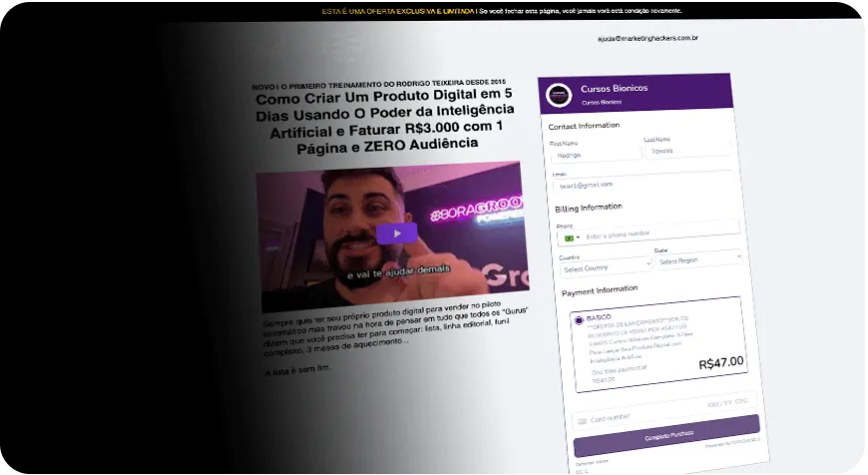The width and height of the screenshot is (868, 475).
Task: Open the Brazil flag phone code selector
Action: (572, 237)
